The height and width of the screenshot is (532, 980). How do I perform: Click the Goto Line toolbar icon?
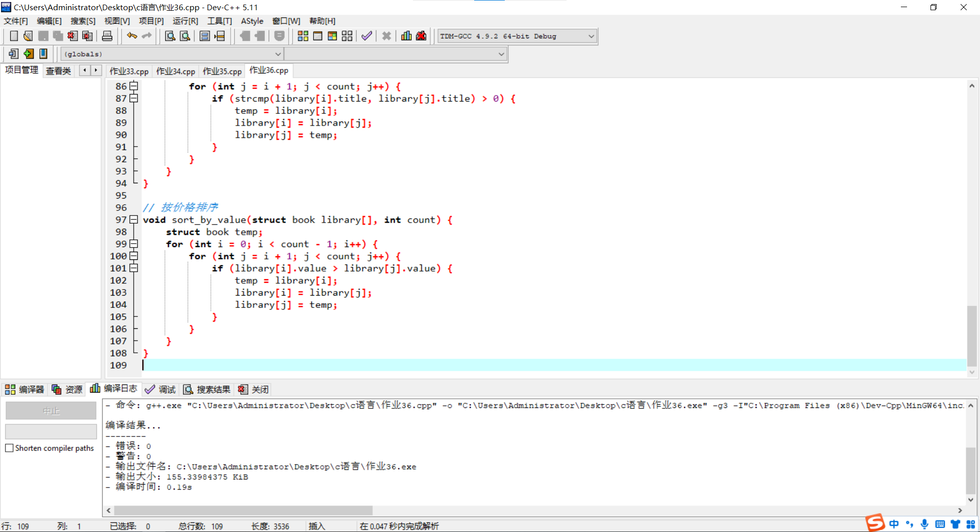tap(219, 36)
